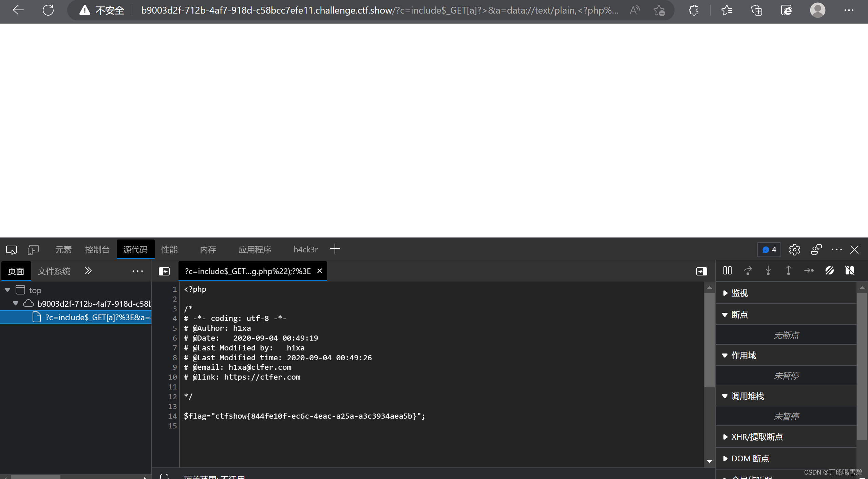This screenshot has width=868, height=479.
Task: Toggle don't pause on exceptions icon
Action: pos(849,271)
